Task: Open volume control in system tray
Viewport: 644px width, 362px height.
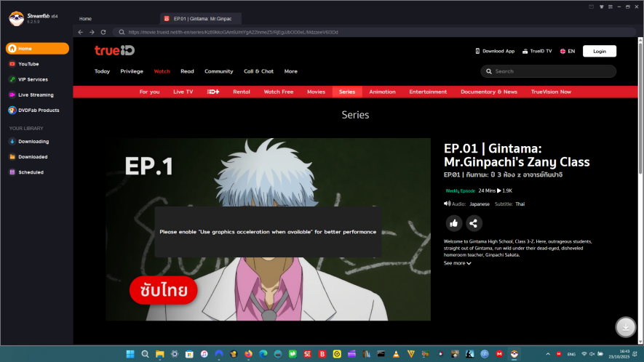Action: tap(592, 354)
